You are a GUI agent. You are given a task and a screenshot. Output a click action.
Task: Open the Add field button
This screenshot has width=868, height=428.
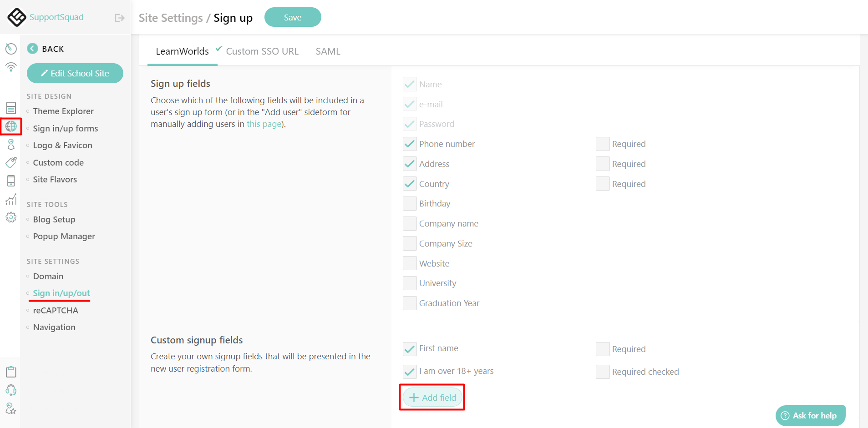point(431,397)
